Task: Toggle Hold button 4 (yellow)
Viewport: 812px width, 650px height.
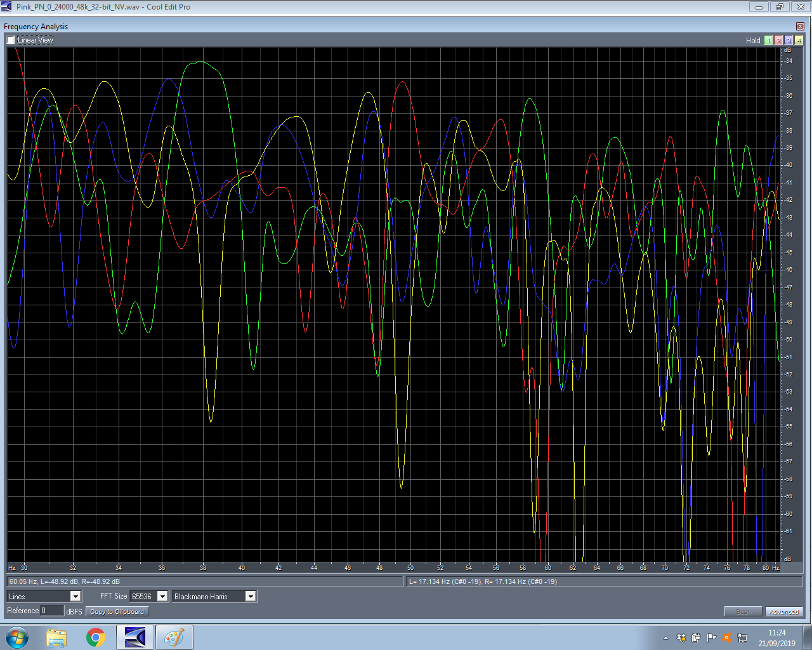Action: coord(799,40)
